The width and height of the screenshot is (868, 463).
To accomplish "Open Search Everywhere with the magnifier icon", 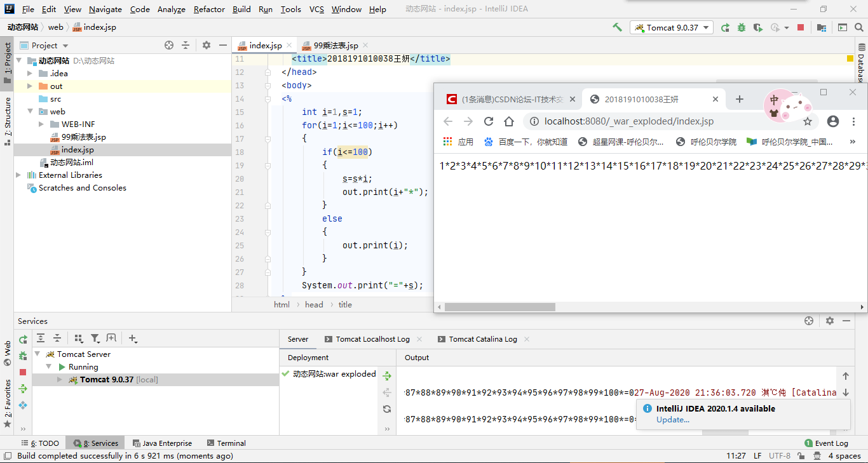I will [x=860, y=27].
